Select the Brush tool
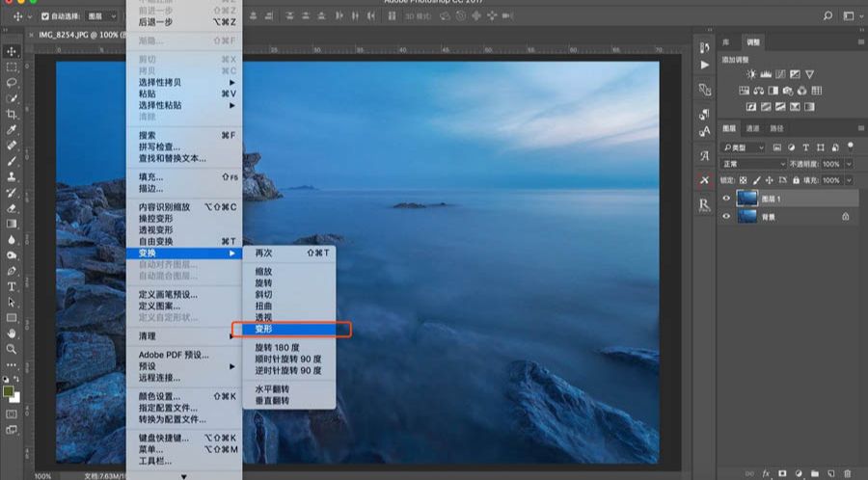Screen dimensions: 868x480 click(11, 162)
